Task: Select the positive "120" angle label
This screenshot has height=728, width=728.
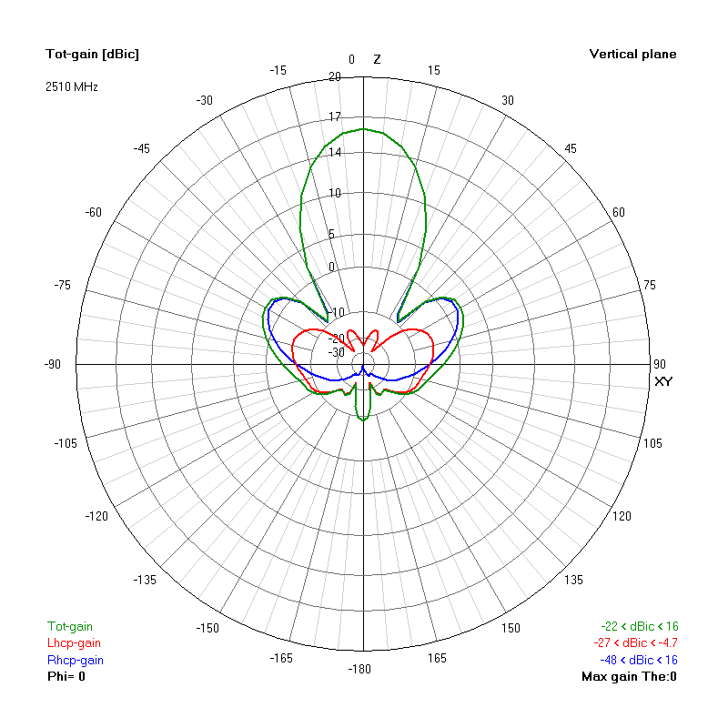Action: coord(622,516)
